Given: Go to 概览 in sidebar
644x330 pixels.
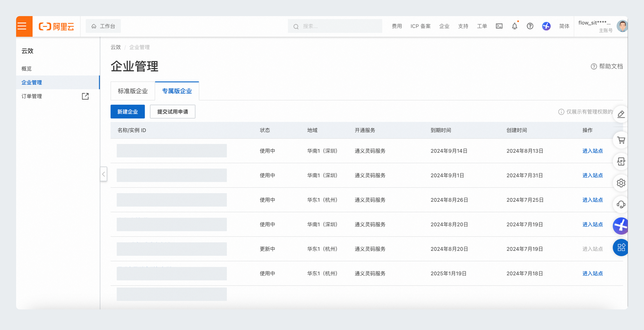Looking at the screenshot, I should (27, 68).
